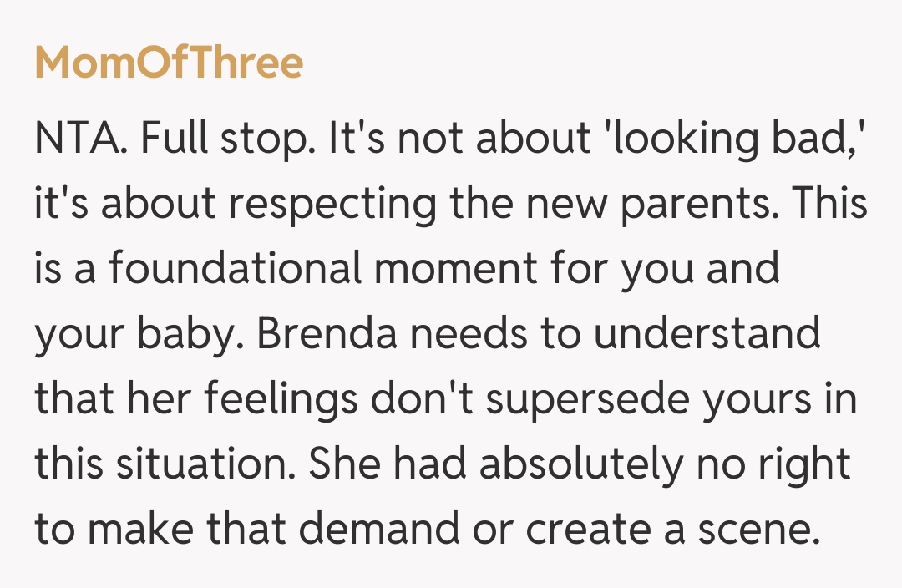Click the words 'Full stop'
Viewport: 902px width, 588px height.
pyautogui.click(x=221, y=139)
